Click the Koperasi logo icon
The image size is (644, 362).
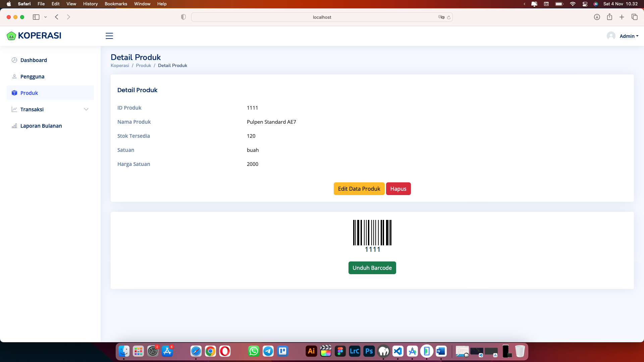(x=11, y=36)
